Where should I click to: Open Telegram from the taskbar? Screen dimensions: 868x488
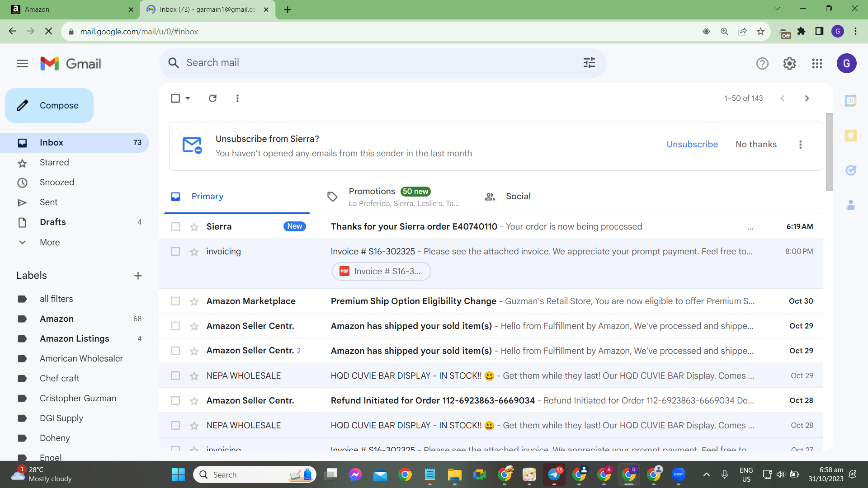click(x=555, y=474)
